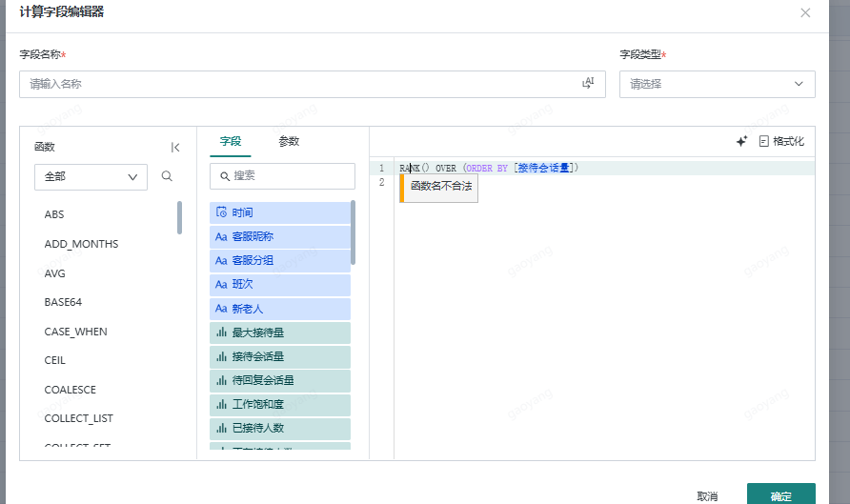This screenshot has width=850, height=504.
Task: Select the COALESCE function
Action: pyautogui.click(x=70, y=390)
